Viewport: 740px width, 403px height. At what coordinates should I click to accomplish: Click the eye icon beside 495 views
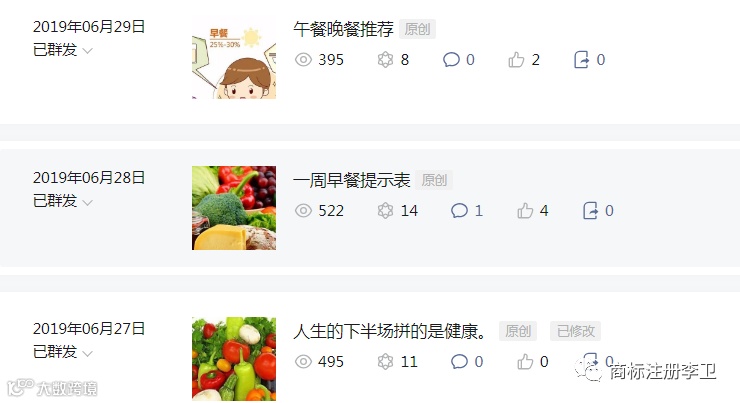[x=303, y=362]
